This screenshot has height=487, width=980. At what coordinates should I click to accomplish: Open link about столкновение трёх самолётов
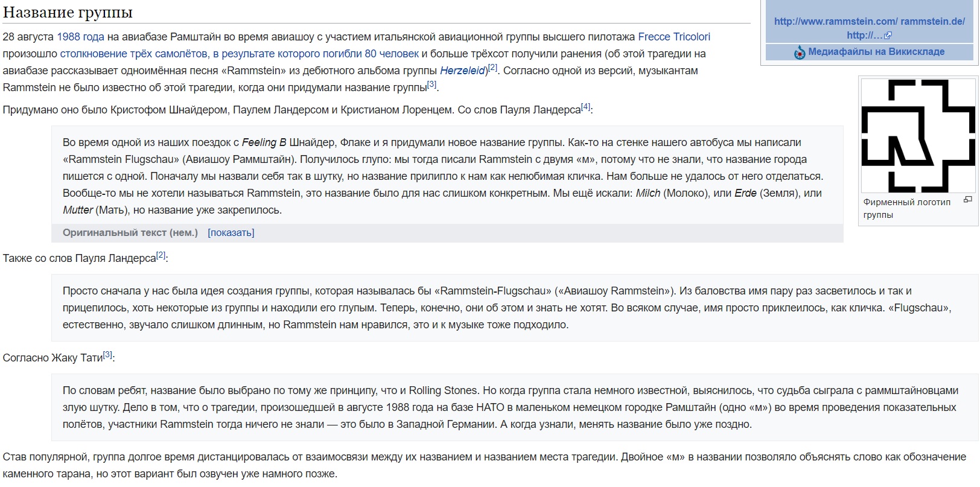(x=239, y=54)
